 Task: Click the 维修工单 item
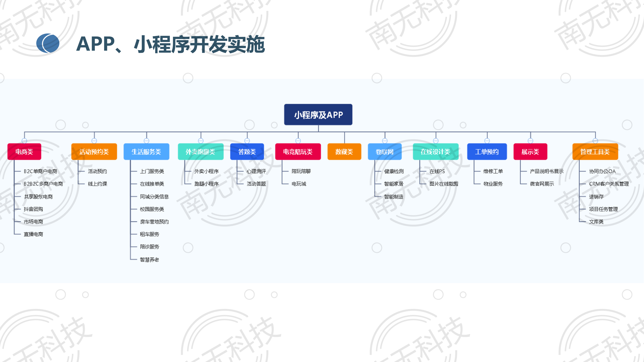pos(493,171)
